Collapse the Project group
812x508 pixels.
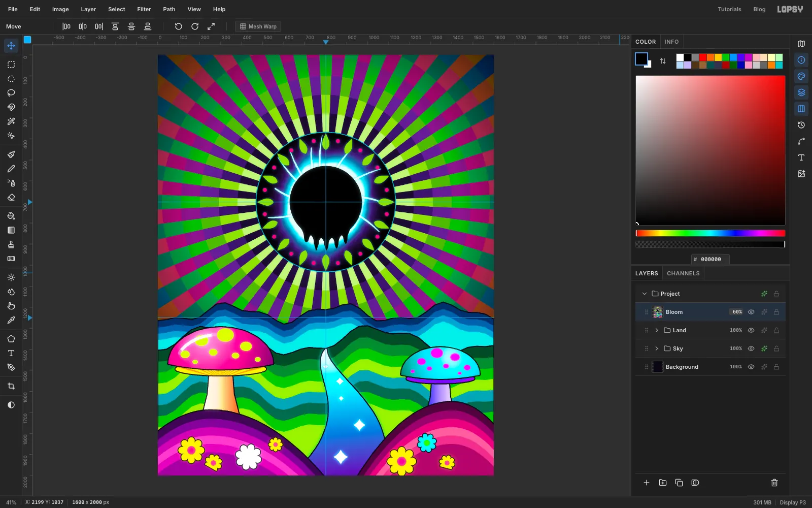coord(645,294)
